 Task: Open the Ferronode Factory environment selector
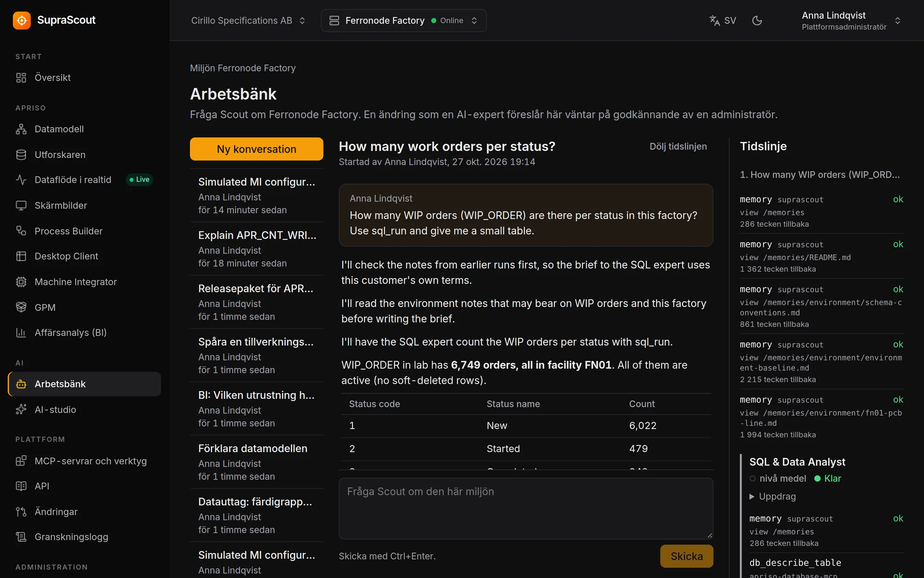point(403,20)
